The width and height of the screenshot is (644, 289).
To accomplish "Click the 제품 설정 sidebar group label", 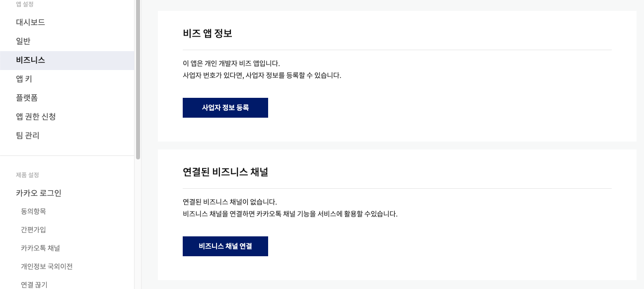I will pos(27,175).
